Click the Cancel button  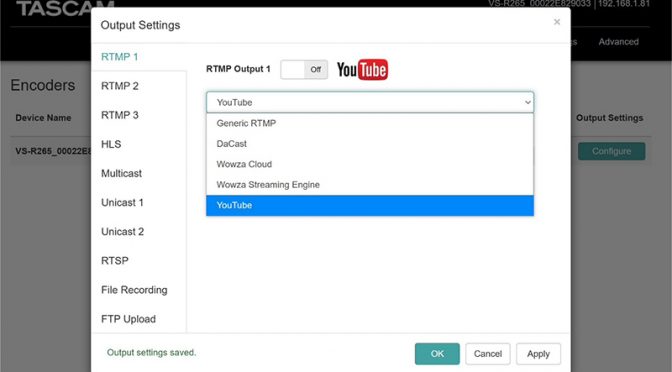point(488,354)
